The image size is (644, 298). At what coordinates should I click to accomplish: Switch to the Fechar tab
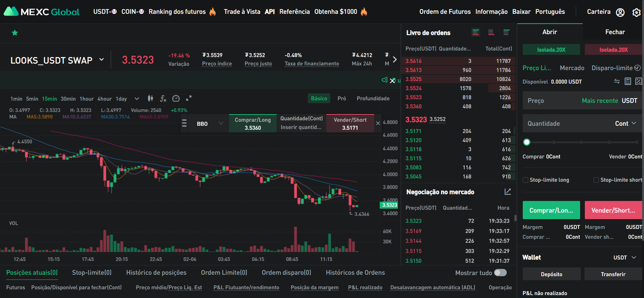[615, 32]
